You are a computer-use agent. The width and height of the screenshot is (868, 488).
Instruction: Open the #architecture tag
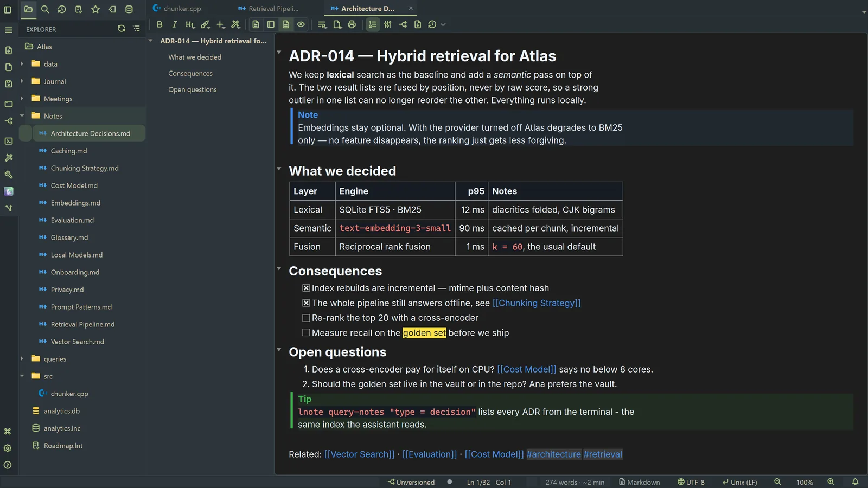(553, 454)
